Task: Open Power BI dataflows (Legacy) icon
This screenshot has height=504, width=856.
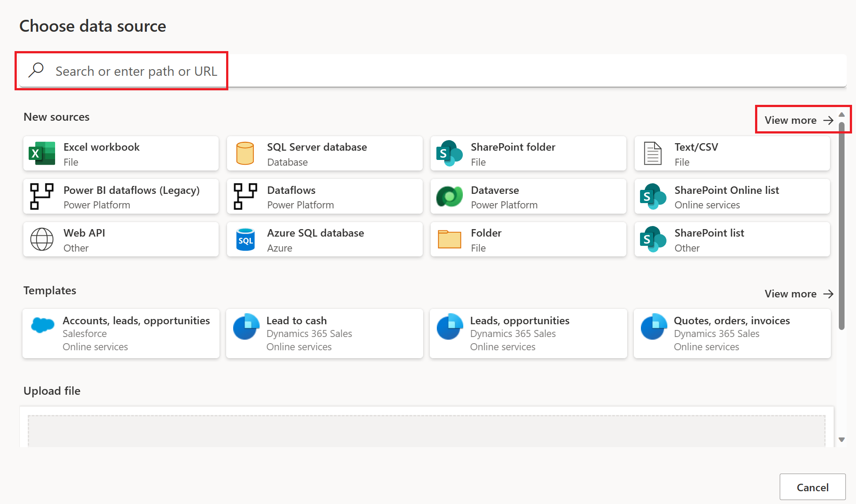Action: point(42,196)
